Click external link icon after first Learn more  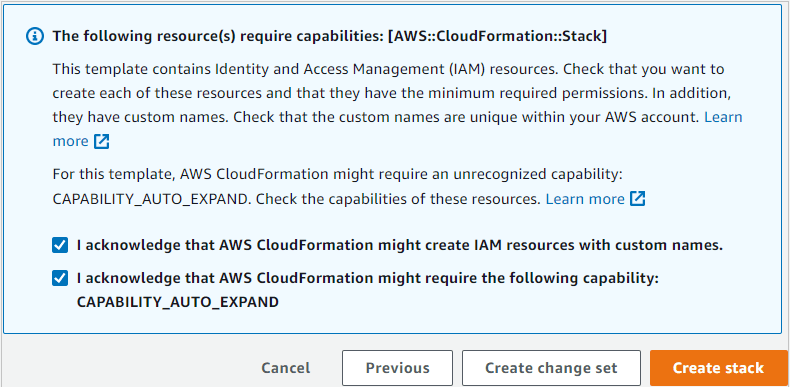pos(102,142)
